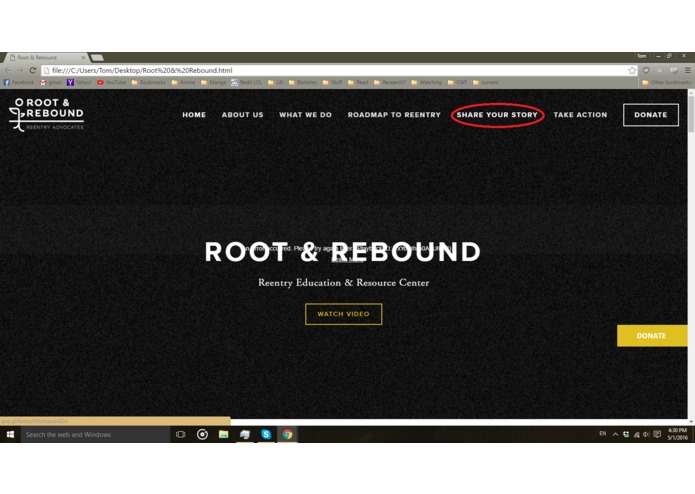Screen dimensions: 695x494
Task: Click the Reentry Education & Resource Center text
Action: (344, 283)
